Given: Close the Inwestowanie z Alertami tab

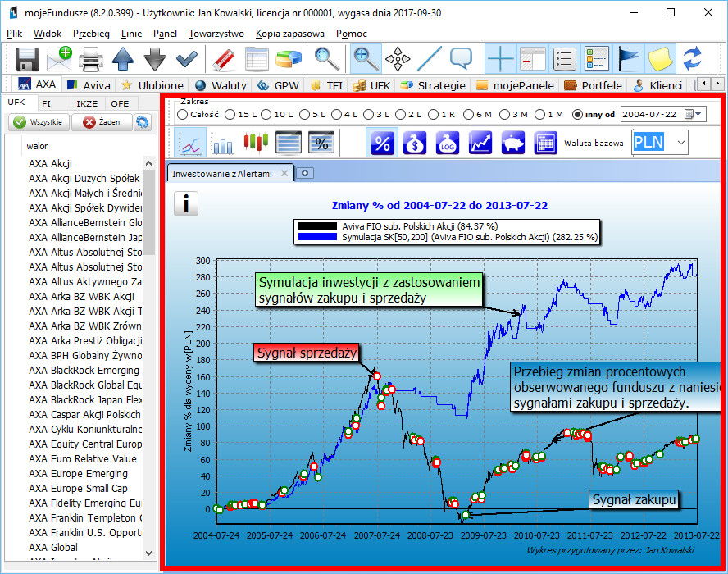Looking at the screenshot, I should 284,173.
